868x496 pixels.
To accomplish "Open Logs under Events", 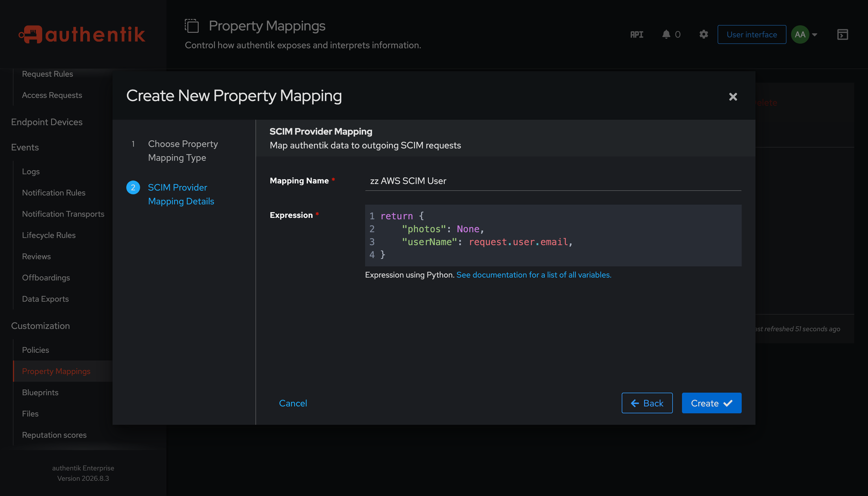I will tap(31, 171).
